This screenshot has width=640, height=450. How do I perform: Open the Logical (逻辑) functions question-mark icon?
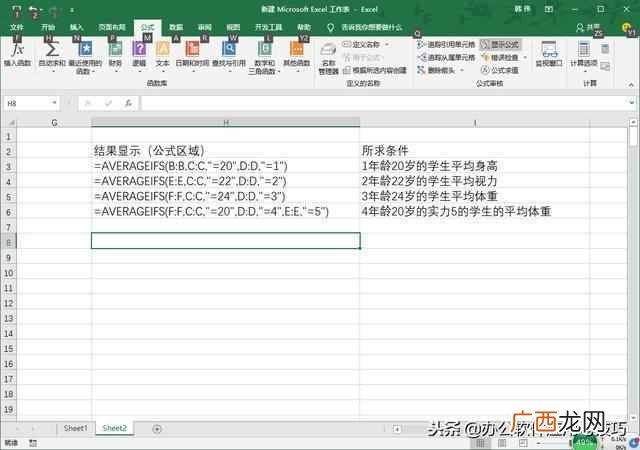139,54
